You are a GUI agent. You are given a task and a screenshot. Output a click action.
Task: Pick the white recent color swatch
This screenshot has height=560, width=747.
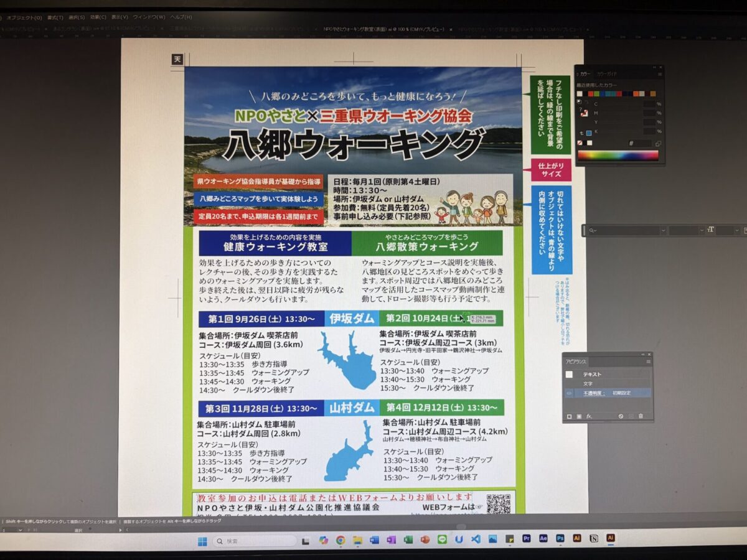pyautogui.click(x=580, y=94)
